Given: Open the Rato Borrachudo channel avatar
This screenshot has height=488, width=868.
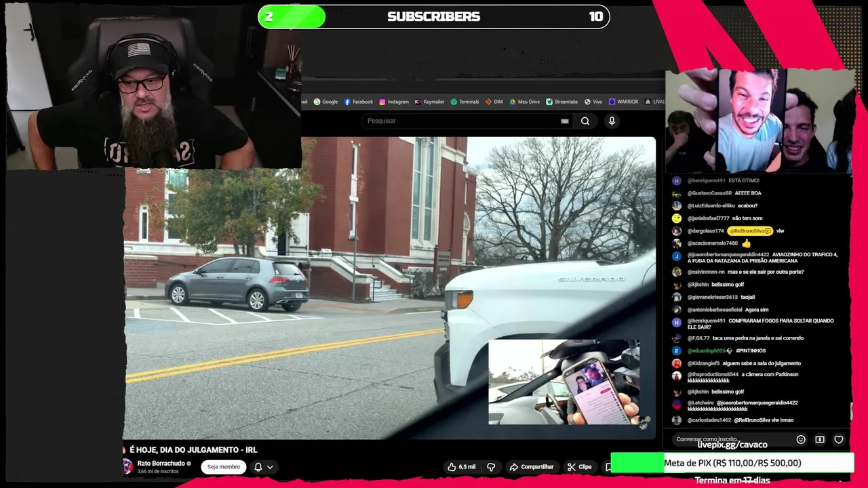Looking at the screenshot, I should tap(127, 466).
